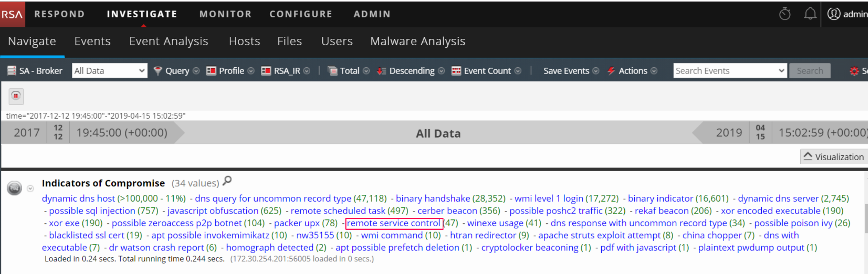Click the 19:45:00 start time marker
Viewport: 868px width, 274px height.
122,133
